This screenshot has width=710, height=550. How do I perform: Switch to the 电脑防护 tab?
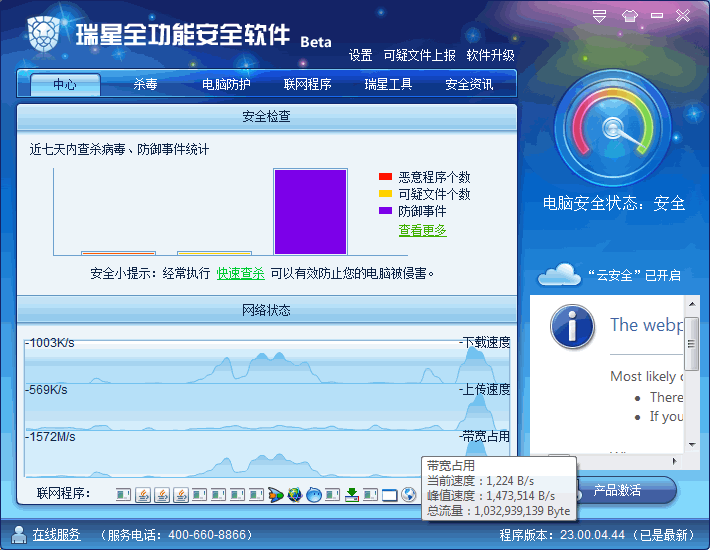pyautogui.click(x=226, y=84)
